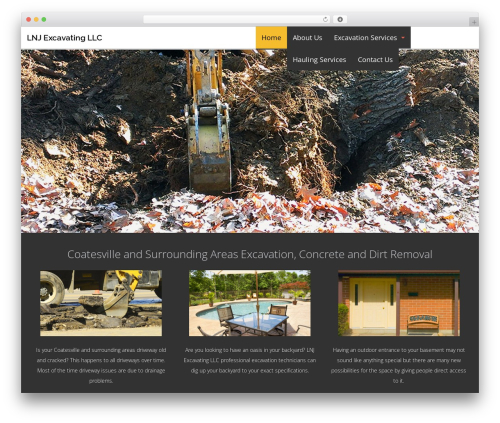500x423 pixels.
Task: Open a new tab with plus button
Action: (x=474, y=22)
